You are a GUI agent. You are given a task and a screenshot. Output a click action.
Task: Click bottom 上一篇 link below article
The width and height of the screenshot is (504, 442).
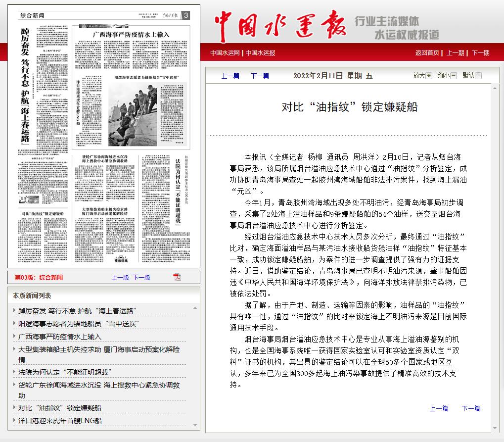[x=439, y=408]
